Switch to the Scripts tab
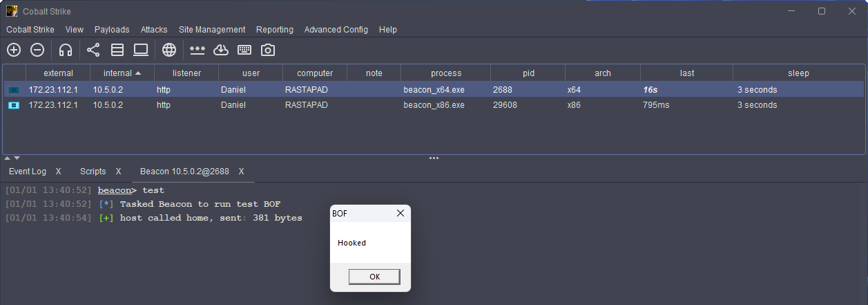868x305 pixels. (93, 172)
